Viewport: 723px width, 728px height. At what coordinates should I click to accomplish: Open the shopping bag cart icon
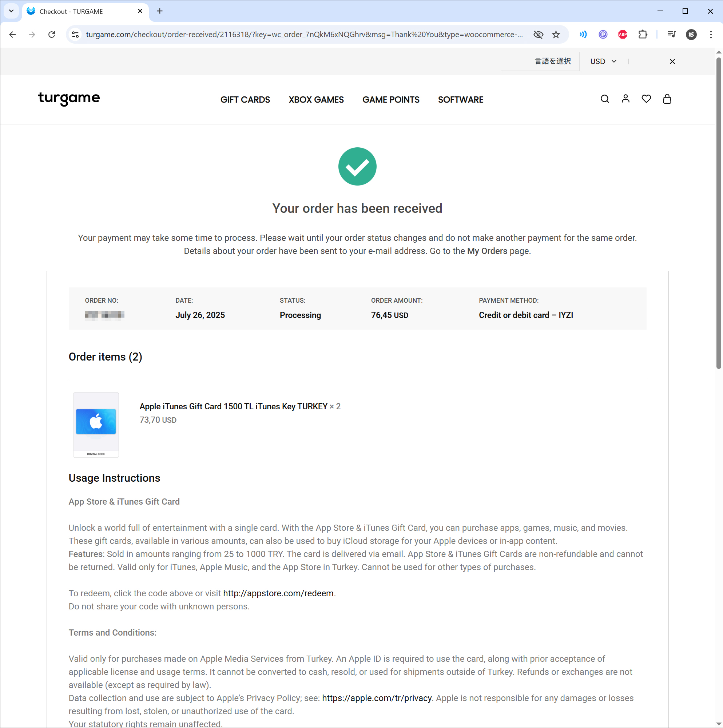667,99
